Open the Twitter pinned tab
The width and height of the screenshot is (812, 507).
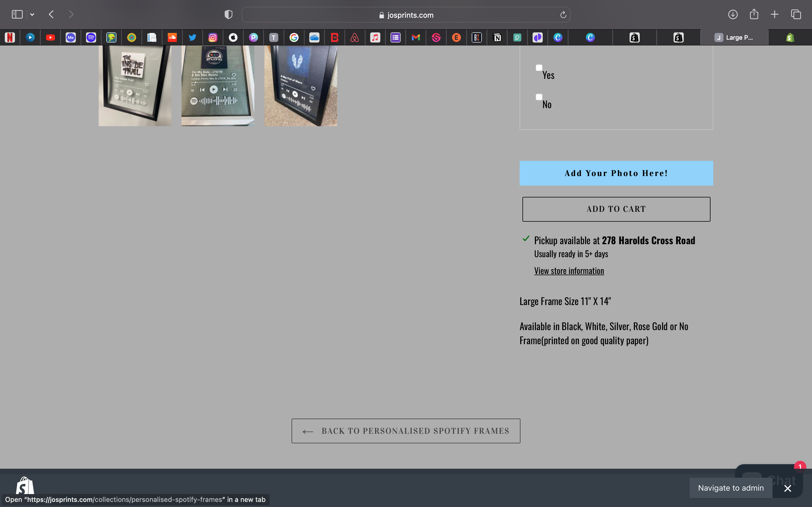tap(192, 37)
